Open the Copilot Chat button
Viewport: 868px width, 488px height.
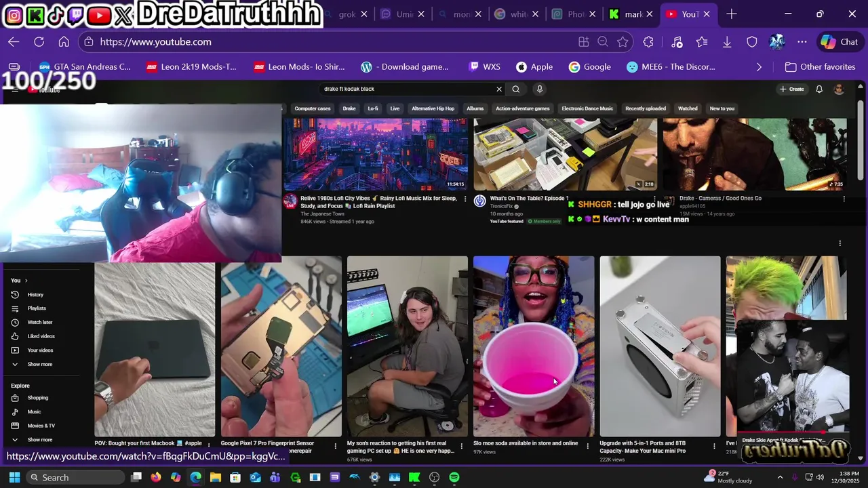pos(840,42)
